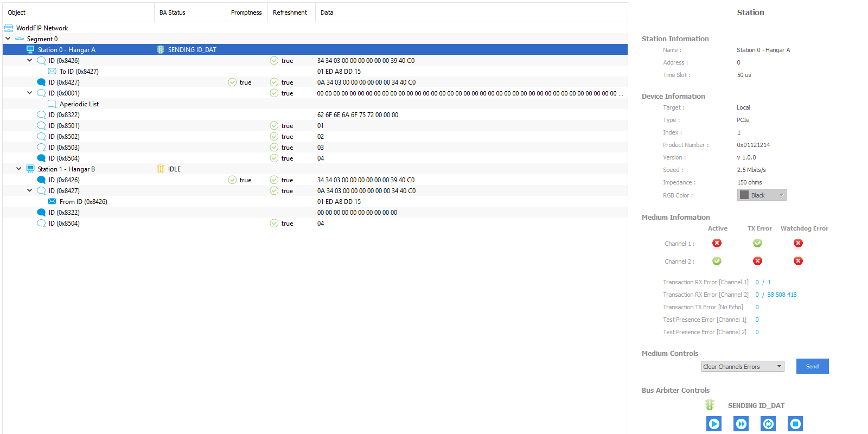Screen dimensions: 868x434
Task: Click the play button in Bus Arbiter Controls
Action: click(714, 424)
